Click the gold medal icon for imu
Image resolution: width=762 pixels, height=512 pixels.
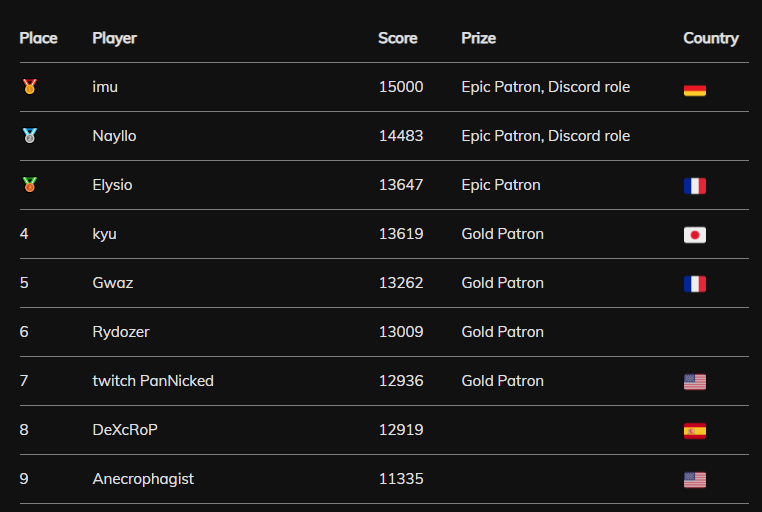pos(30,86)
